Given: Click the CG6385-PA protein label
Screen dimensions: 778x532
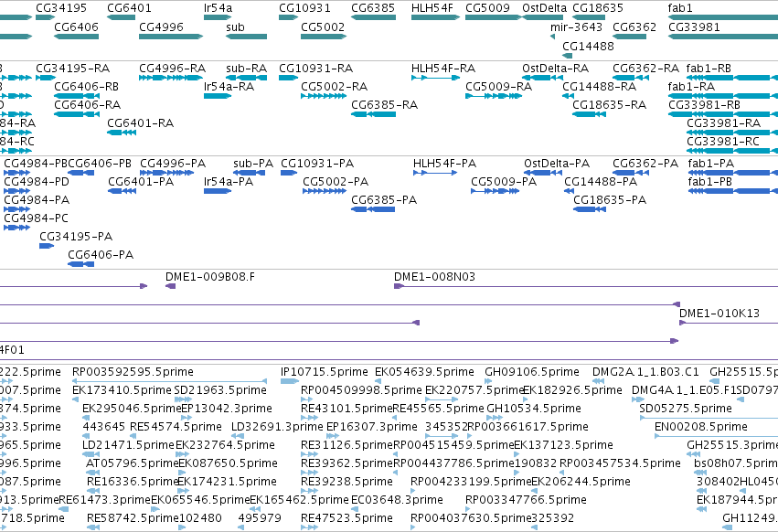Looking at the screenshot, I should click(384, 200).
